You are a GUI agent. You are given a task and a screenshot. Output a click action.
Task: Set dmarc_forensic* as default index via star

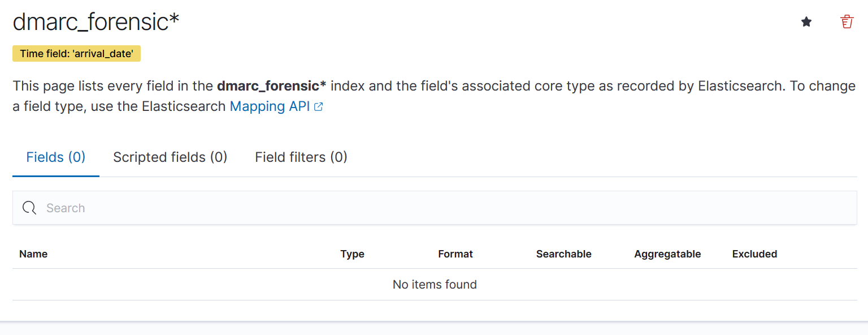(x=806, y=22)
